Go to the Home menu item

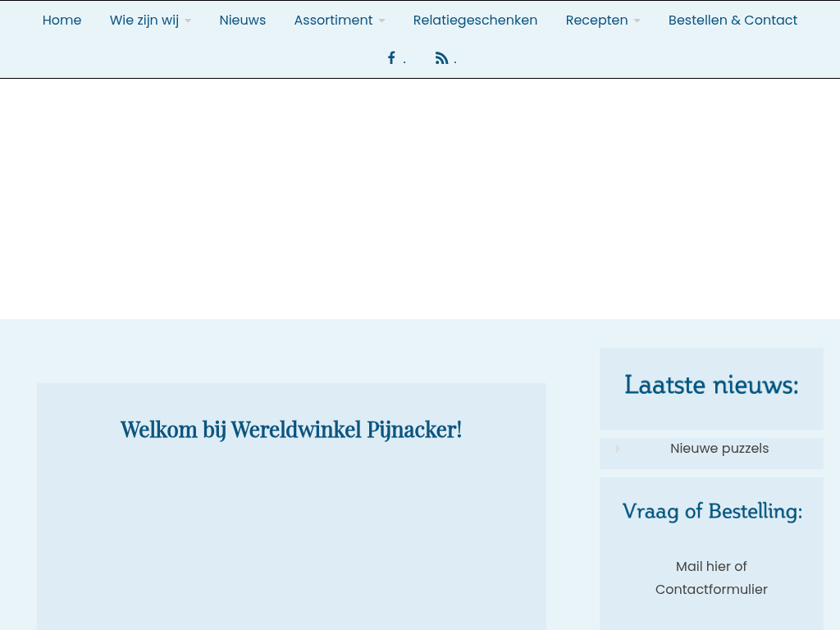point(62,21)
